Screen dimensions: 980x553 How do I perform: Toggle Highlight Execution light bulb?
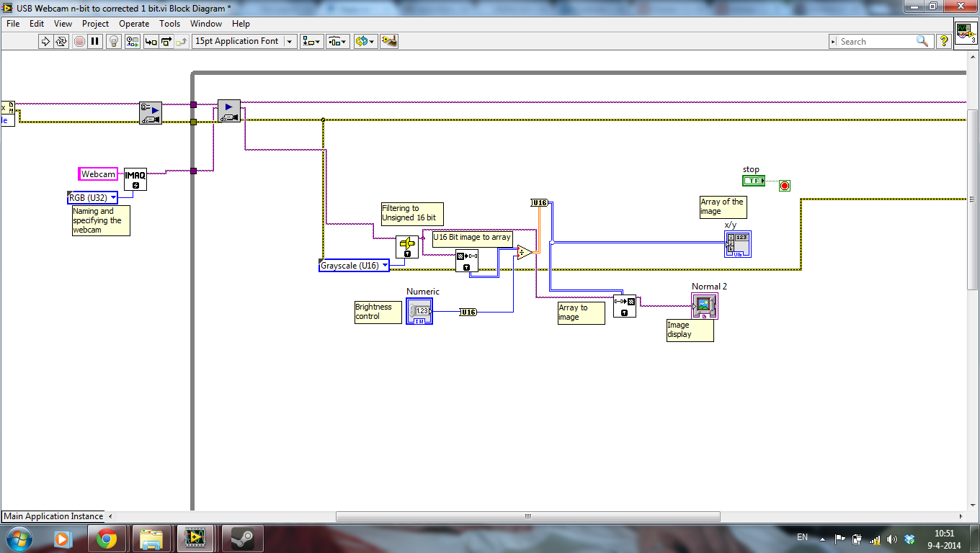coord(113,42)
